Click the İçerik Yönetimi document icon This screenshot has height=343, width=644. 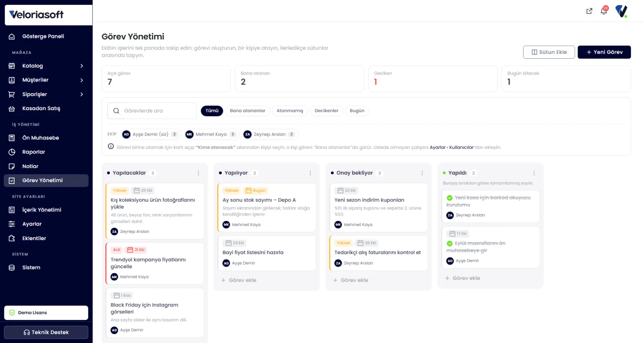click(12, 210)
